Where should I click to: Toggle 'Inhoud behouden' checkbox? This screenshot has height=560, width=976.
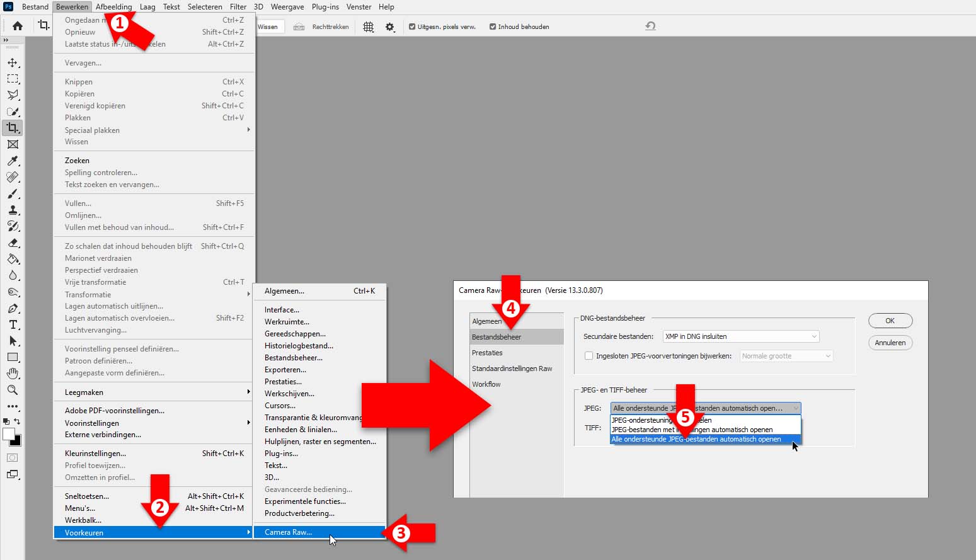[x=493, y=26]
